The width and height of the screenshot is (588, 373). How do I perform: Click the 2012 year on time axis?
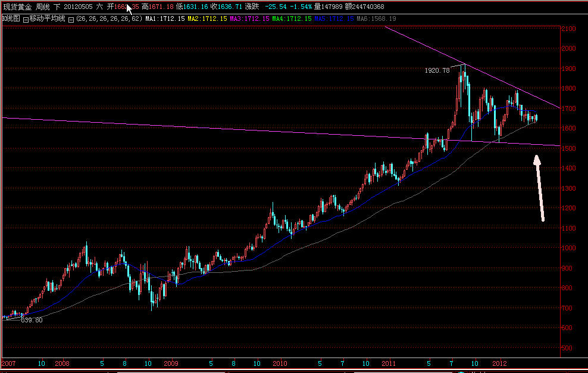click(x=499, y=363)
